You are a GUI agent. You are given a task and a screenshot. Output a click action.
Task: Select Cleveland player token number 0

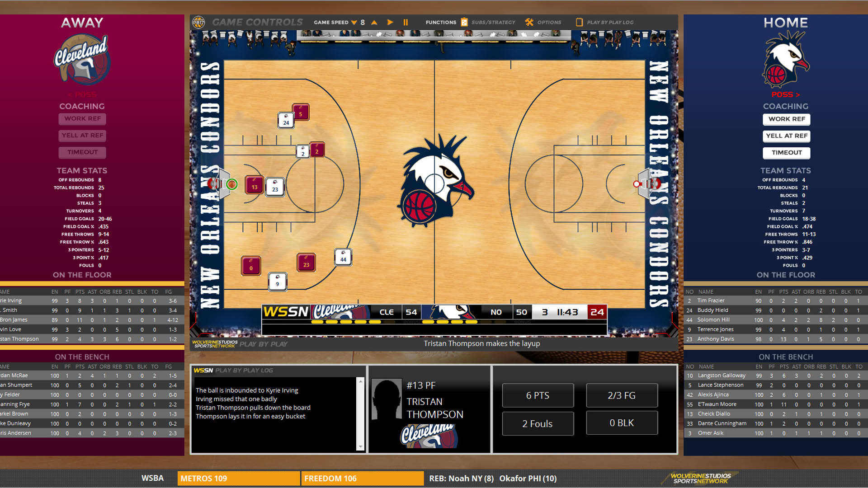tap(251, 266)
